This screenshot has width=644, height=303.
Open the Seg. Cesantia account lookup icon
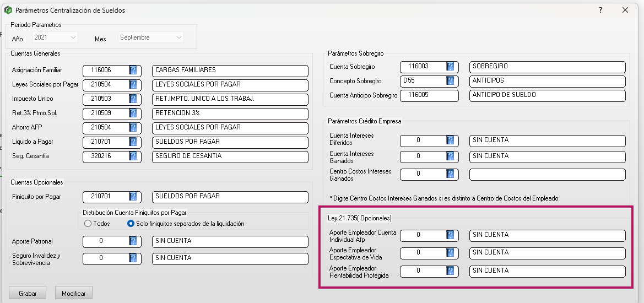click(x=133, y=156)
